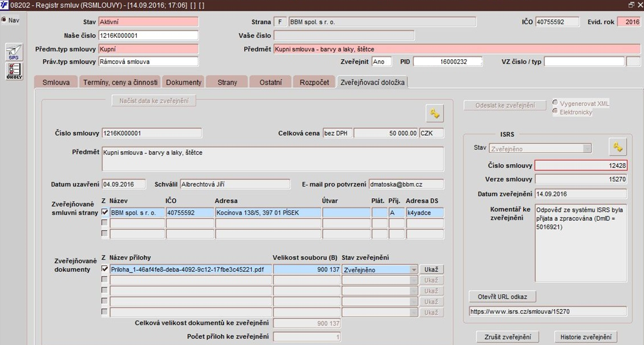Click the party IČO cell 40755592 in table
Screen dimensions: 644x345
(x=190, y=213)
